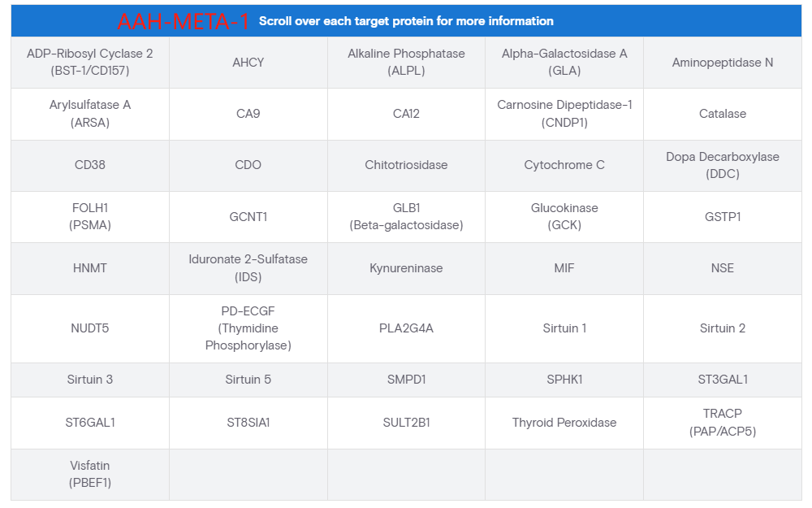Click Alpha-Galactosidase A (GLA) cell
Screen dimensions: 812x508
[564, 62]
